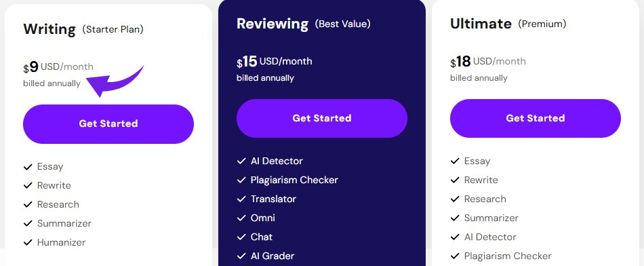Image resolution: width=644 pixels, height=266 pixels.
Task: Select the Ultimate plan heading
Action: pos(481,24)
